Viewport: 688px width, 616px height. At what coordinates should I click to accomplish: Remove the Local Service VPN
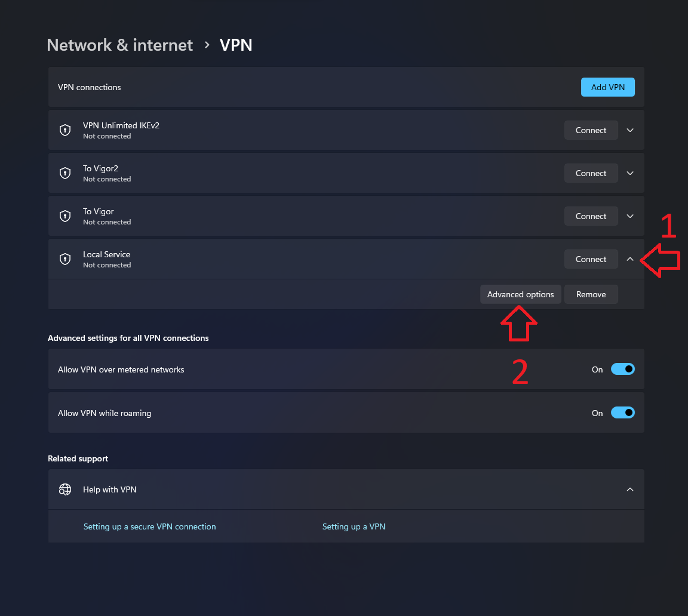click(591, 294)
